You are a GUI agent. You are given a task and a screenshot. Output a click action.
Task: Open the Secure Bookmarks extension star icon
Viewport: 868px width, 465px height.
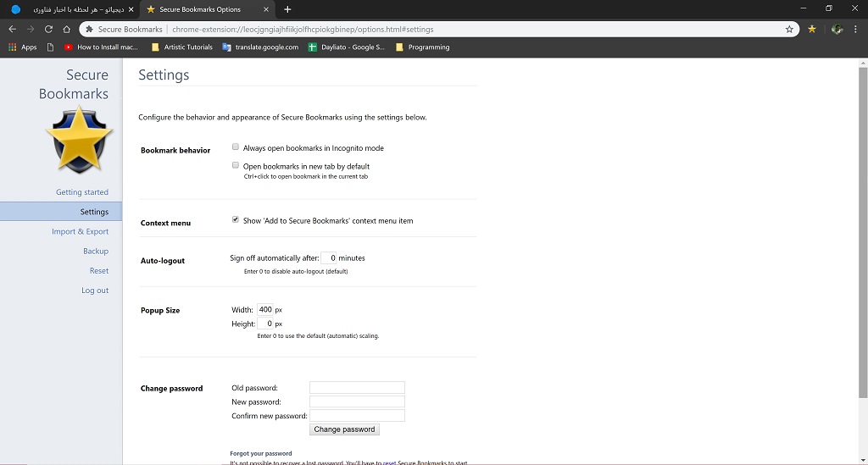[x=811, y=30]
